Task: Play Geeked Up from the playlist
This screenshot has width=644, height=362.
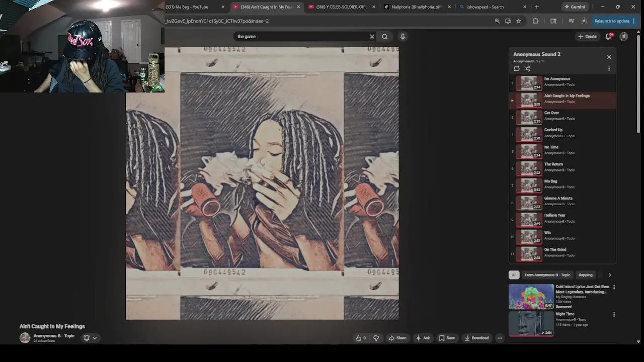Action: (x=562, y=134)
